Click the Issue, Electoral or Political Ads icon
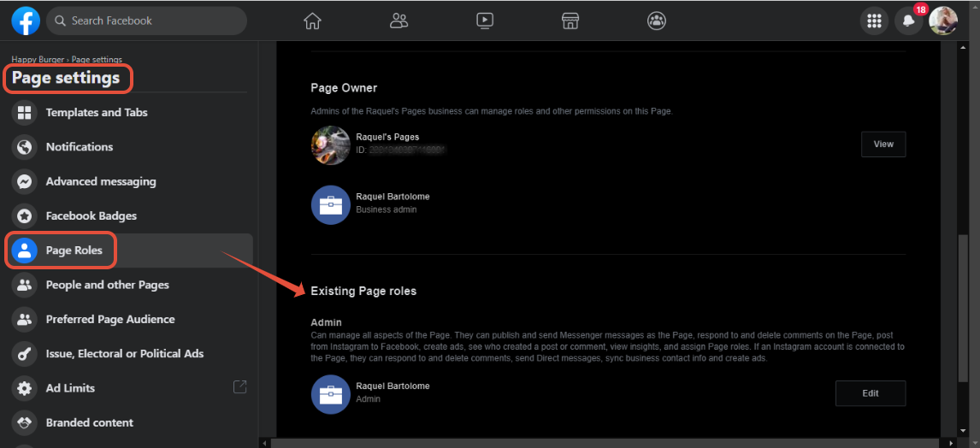The image size is (980, 448). point(25,354)
